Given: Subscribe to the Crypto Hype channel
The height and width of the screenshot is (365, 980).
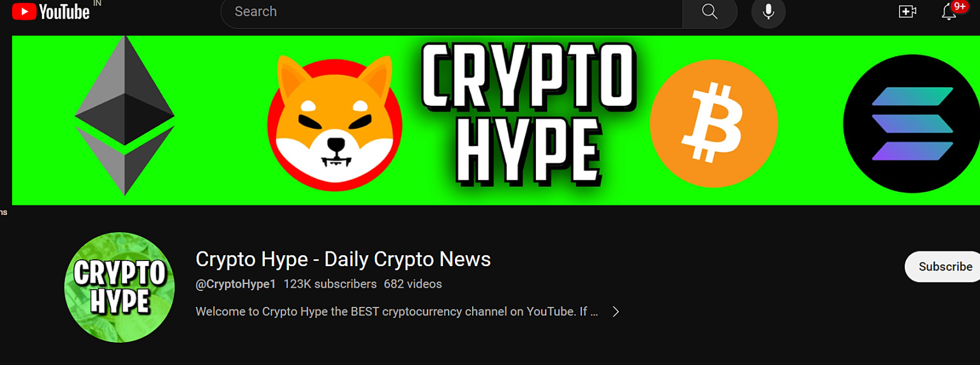Looking at the screenshot, I should point(944,267).
